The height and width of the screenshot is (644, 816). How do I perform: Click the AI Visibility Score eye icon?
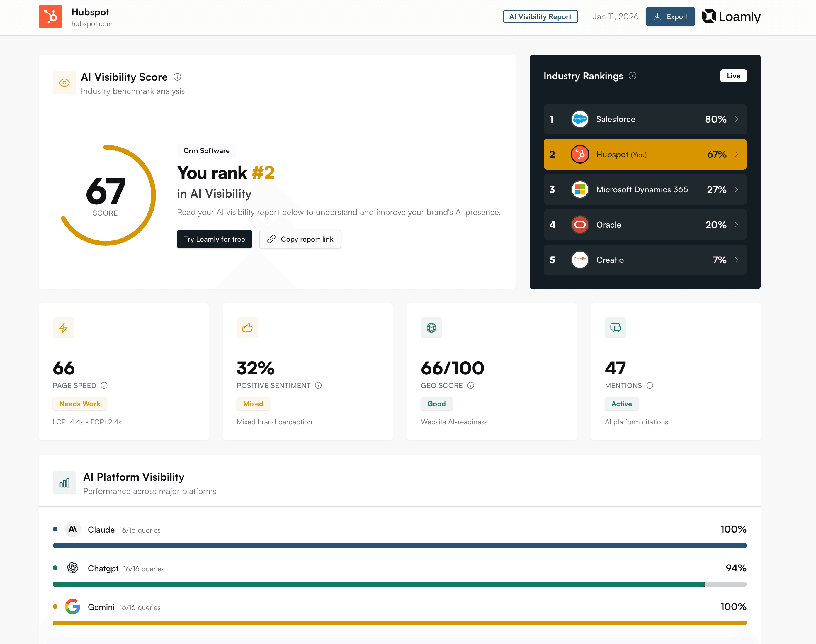coord(64,82)
